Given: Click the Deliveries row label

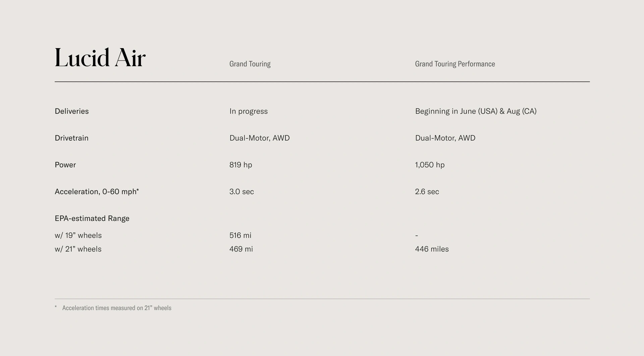Looking at the screenshot, I should [x=72, y=111].
